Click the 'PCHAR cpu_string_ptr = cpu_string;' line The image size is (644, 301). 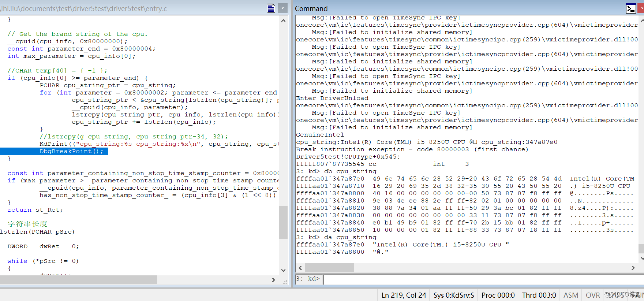108,85
